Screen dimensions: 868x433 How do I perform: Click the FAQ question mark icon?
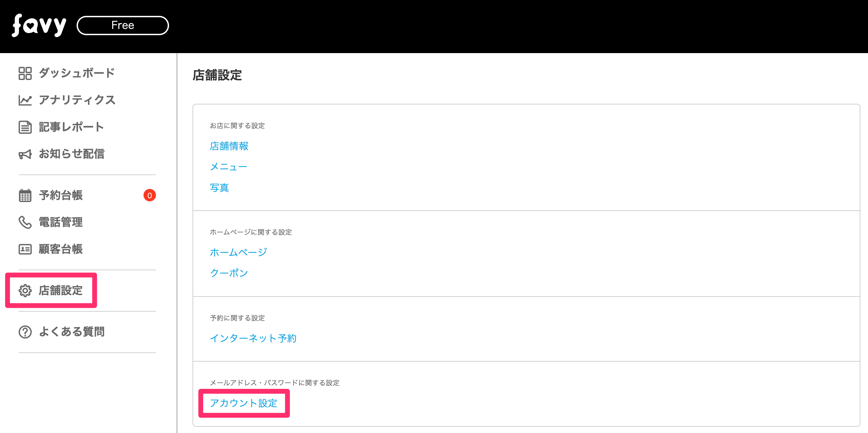[25, 332]
